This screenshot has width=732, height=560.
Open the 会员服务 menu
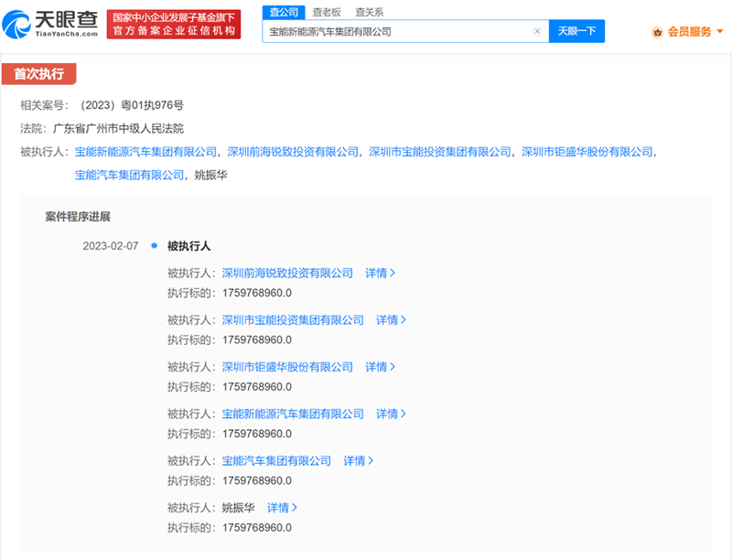(689, 32)
